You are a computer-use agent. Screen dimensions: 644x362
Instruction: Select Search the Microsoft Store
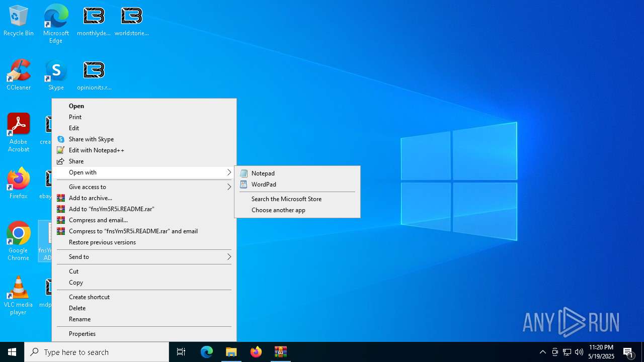pyautogui.click(x=297, y=199)
